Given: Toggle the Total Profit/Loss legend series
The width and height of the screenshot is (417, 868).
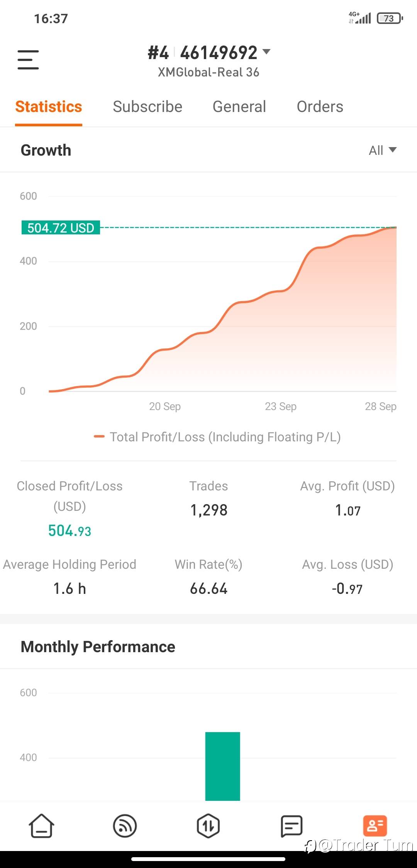Looking at the screenshot, I should 217,437.
